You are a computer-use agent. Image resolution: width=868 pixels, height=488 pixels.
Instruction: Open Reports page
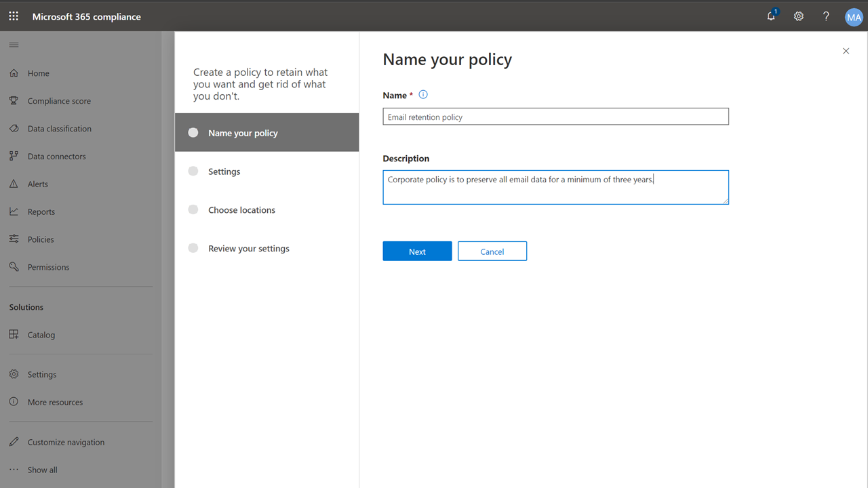(x=41, y=212)
